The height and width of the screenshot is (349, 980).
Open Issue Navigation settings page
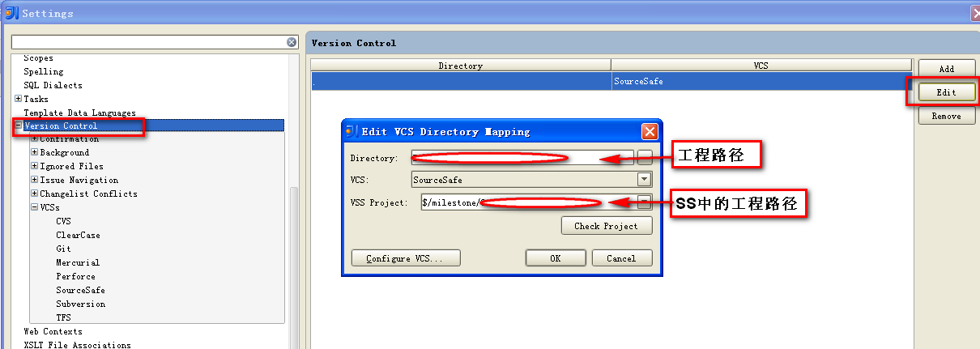(x=79, y=180)
